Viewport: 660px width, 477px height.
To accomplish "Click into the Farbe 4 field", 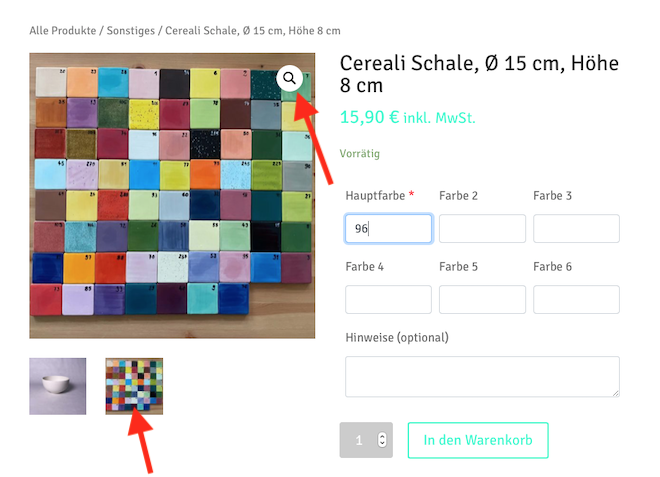I will (x=388, y=299).
